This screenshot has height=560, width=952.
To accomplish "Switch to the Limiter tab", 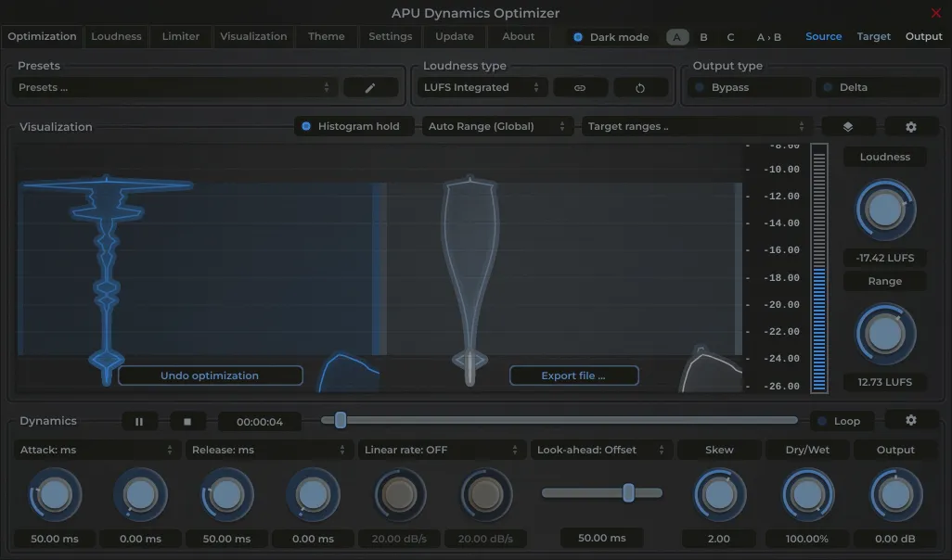I will [x=180, y=36].
